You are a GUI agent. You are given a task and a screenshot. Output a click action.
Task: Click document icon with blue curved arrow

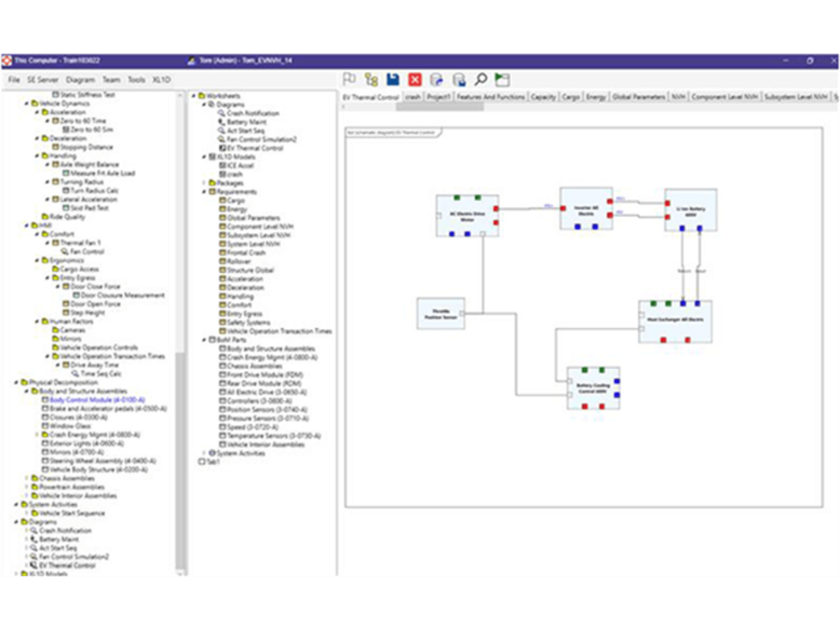click(437, 80)
